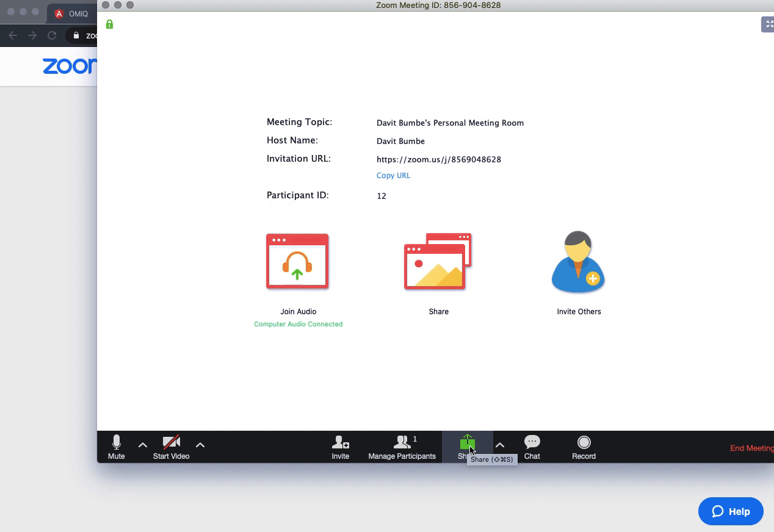
Task: Start recording with the Record button
Action: 584,447
